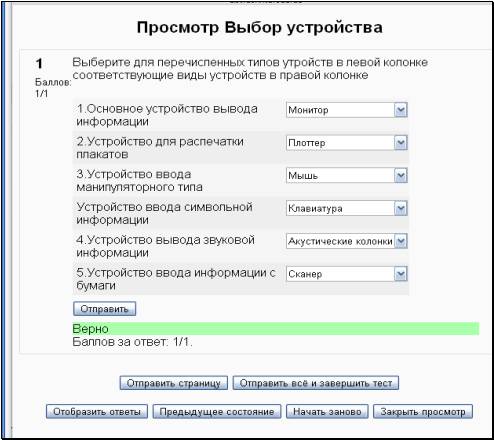This screenshot has width=494, height=440.
Task: Select the Сканер combo box field
Action: click(x=347, y=274)
